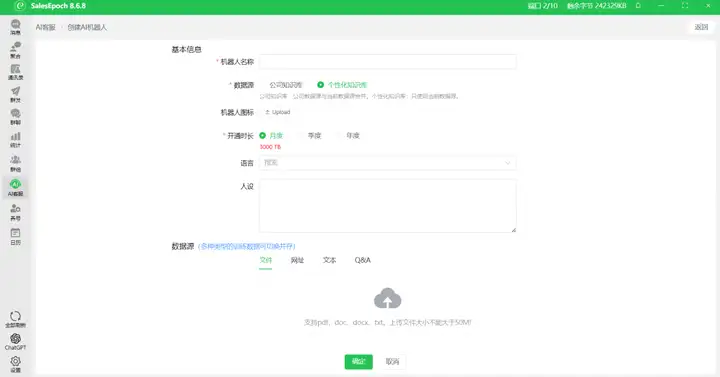Click the SalesEpoch logo in title bar
Image resolution: width=720 pixels, height=377 pixels.
tap(19, 6)
